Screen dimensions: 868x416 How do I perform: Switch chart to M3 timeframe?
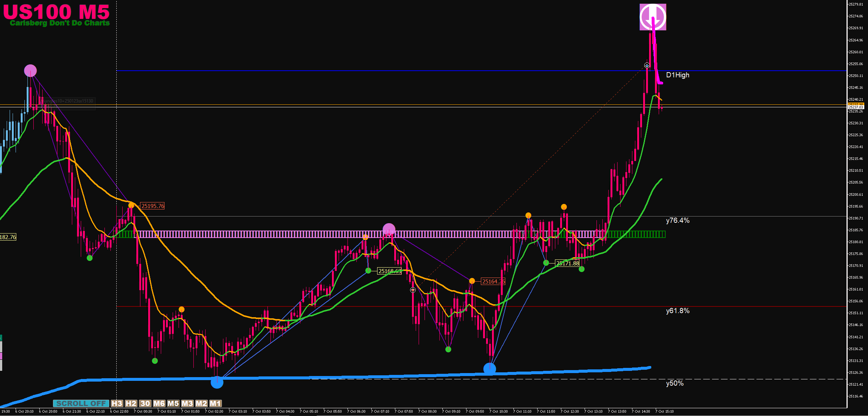click(x=187, y=403)
